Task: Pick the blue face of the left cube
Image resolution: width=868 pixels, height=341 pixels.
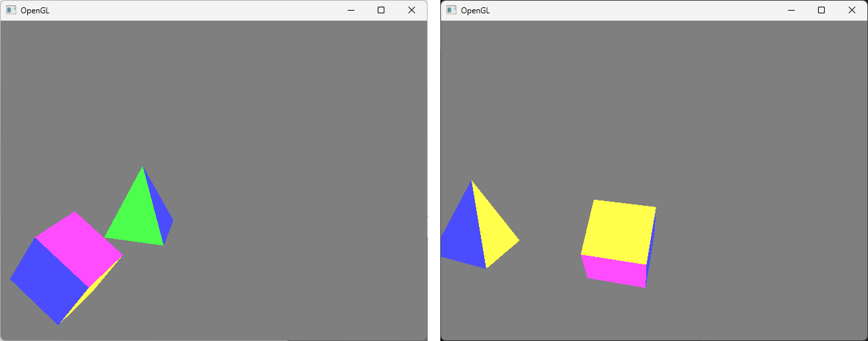Action: [x=49, y=280]
